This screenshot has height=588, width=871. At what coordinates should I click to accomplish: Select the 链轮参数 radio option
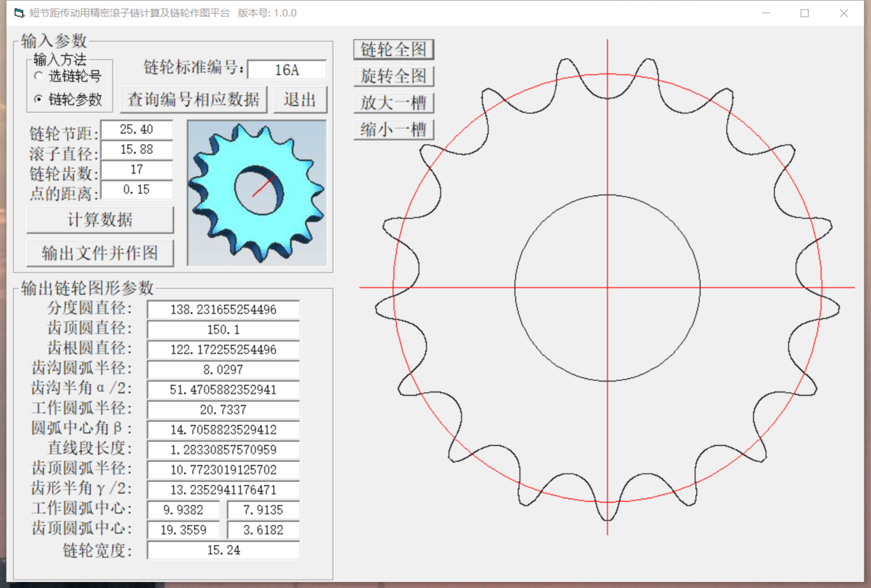[x=68, y=100]
